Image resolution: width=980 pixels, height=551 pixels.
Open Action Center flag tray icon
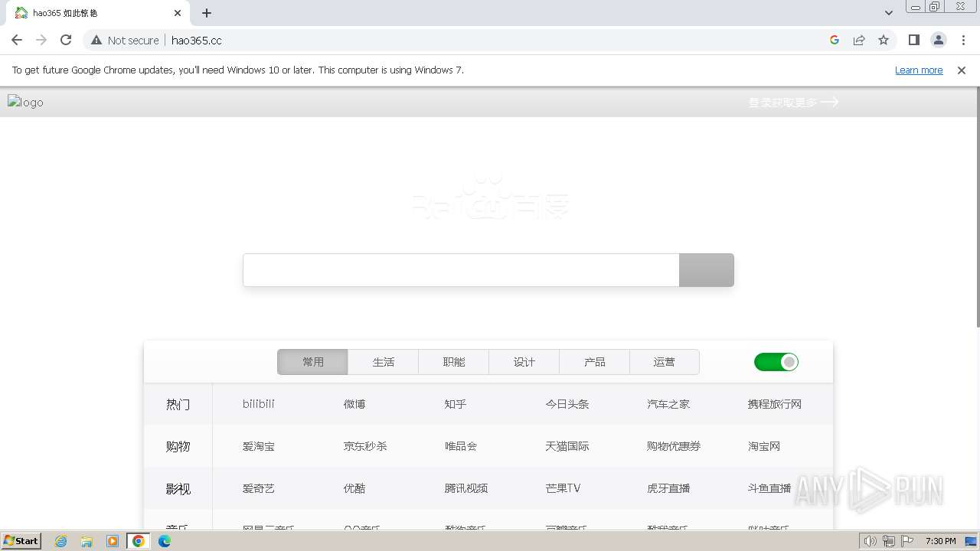[907, 541]
